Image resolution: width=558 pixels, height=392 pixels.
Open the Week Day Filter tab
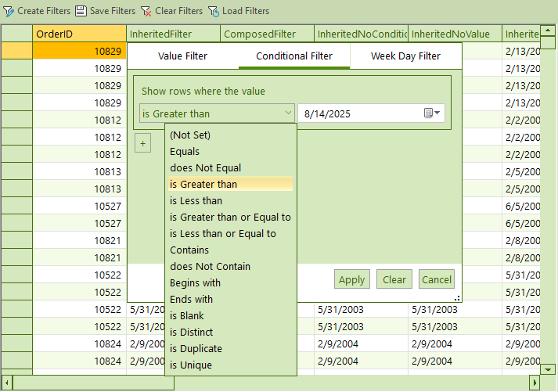point(405,56)
